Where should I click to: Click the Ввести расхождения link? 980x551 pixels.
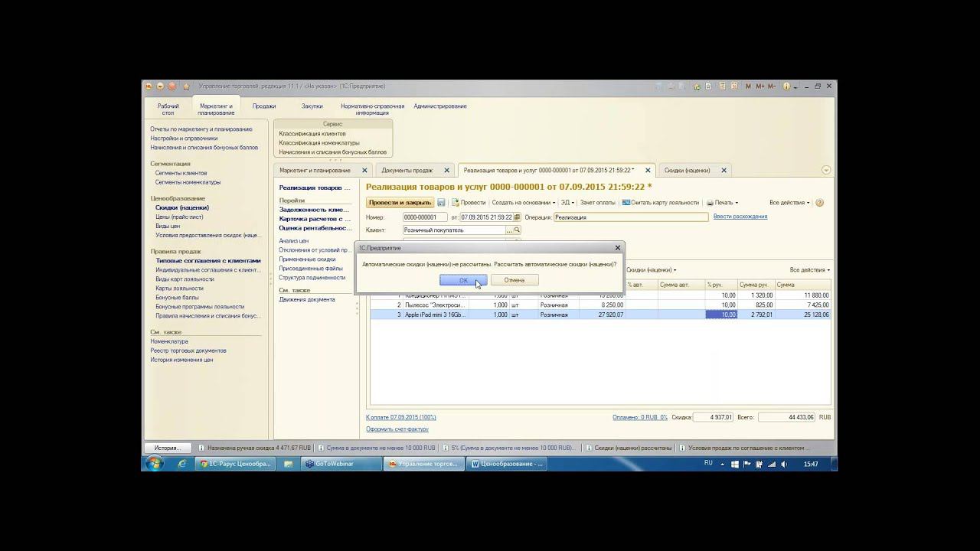[x=740, y=217]
